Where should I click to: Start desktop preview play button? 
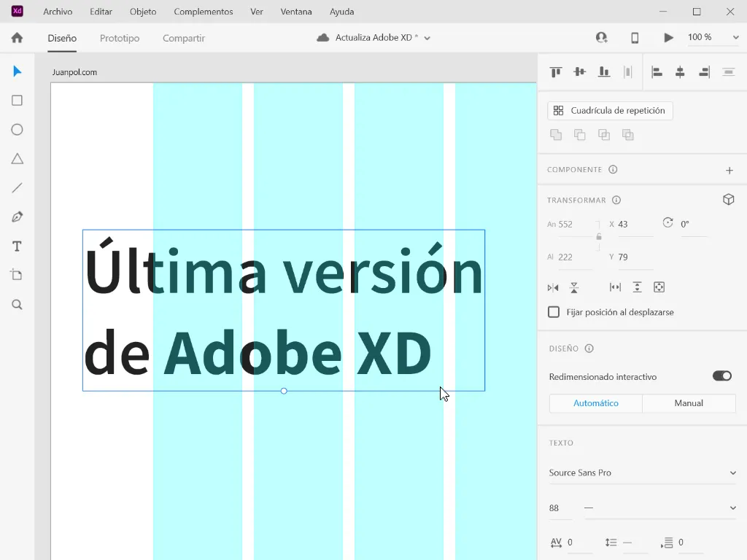coord(668,38)
